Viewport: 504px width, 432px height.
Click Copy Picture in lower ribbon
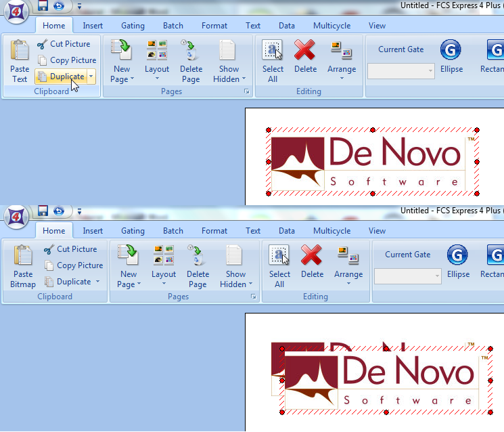pyautogui.click(x=74, y=265)
